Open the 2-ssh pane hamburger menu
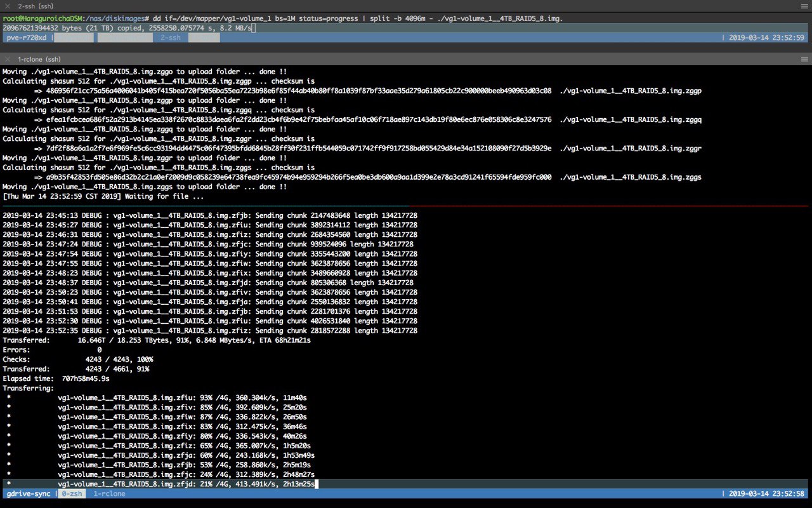This screenshot has width=812, height=508. click(804, 6)
